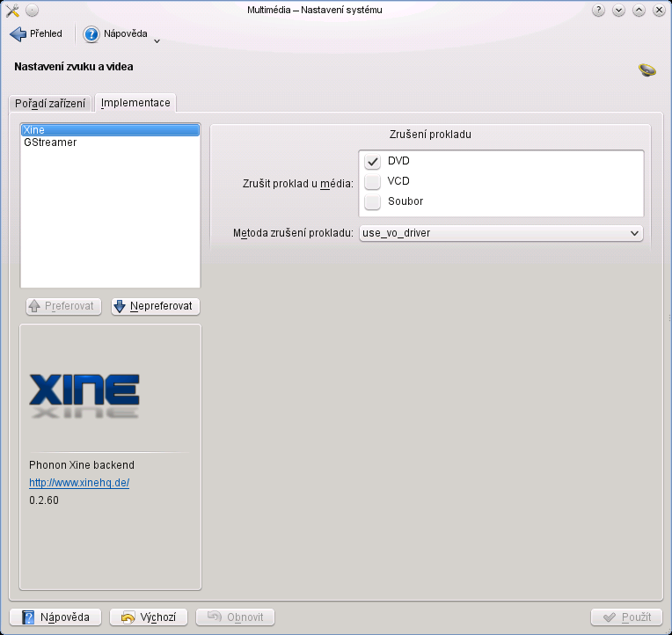The image size is (672, 635).
Task: Enable the Soubor deinterlace checkbox
Action: coord(372,201)
